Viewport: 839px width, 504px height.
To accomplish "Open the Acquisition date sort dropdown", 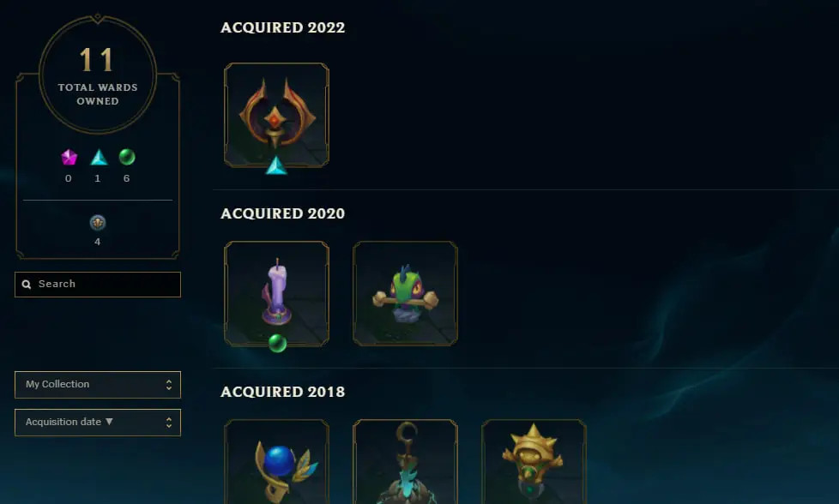I will (98, 423).
